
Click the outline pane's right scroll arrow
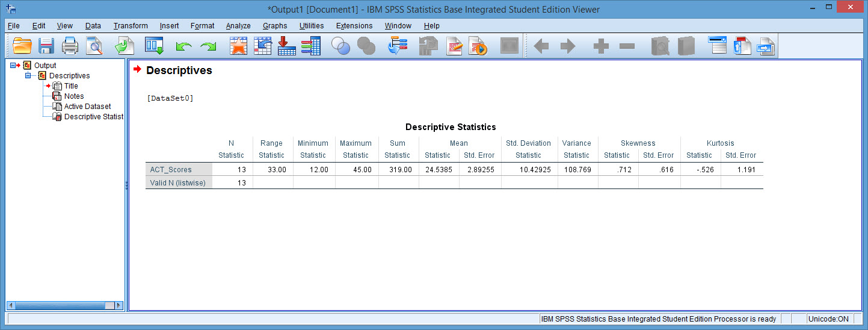click(119, 305)
